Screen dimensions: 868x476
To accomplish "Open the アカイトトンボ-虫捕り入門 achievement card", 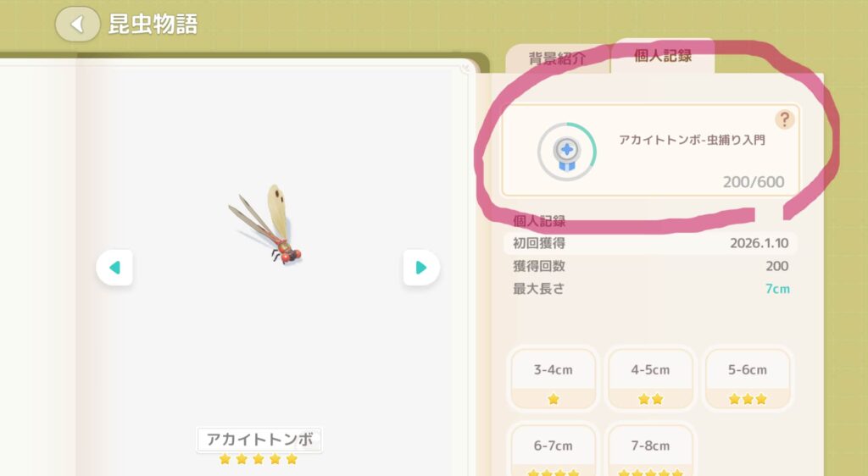I will click(x=650, y=150).
